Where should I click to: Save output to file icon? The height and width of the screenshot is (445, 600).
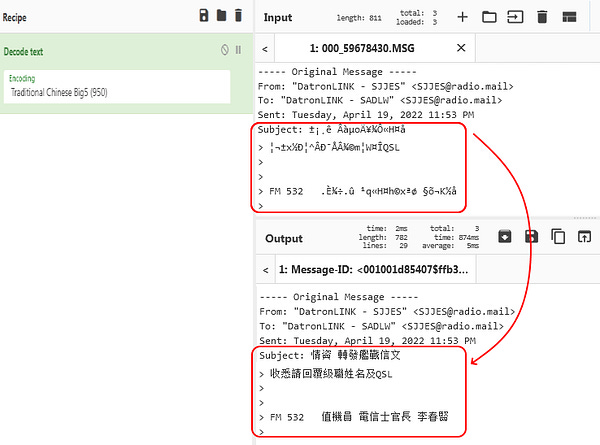pyautogui.click(x=532, y=236)
